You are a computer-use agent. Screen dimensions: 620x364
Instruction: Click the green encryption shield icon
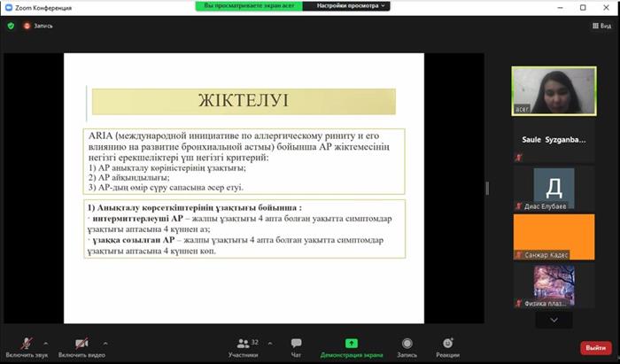tap(11, 26)
